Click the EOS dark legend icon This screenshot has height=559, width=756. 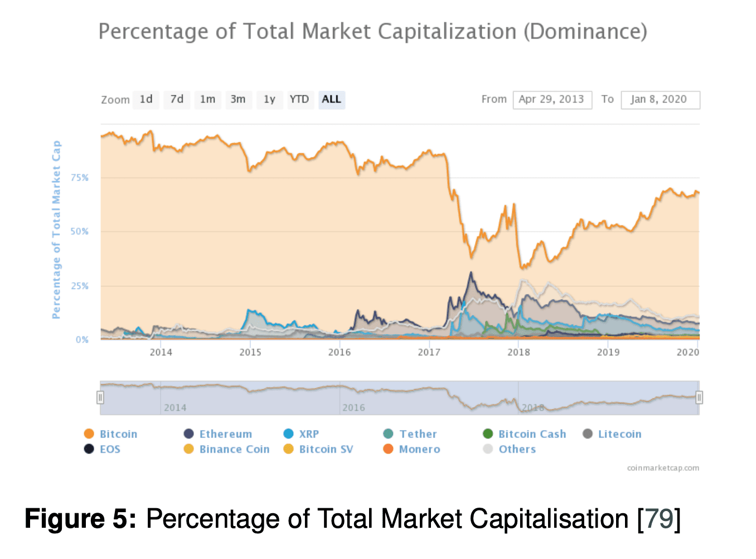point(89,449)
